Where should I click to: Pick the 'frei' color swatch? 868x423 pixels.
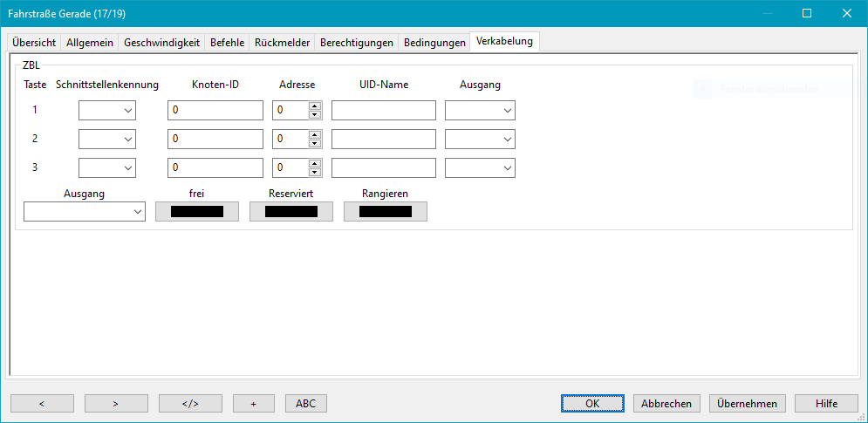click(x=197, y=211)
